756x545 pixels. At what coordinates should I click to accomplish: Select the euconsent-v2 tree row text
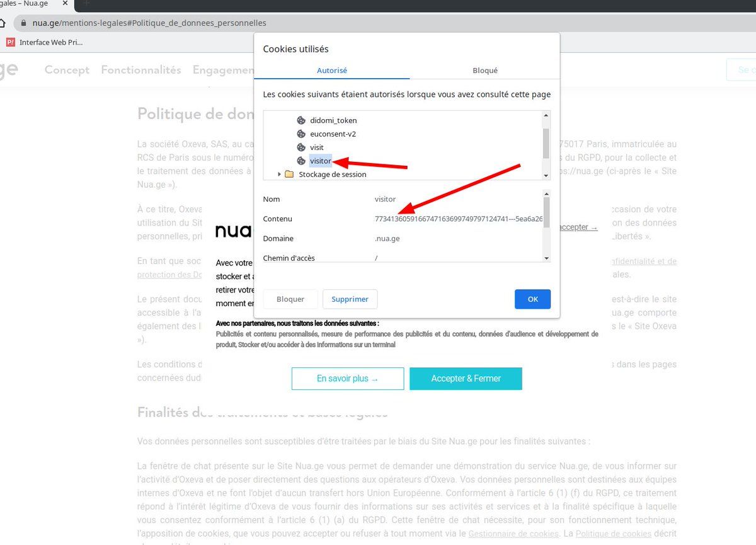(x=333, y=134)
